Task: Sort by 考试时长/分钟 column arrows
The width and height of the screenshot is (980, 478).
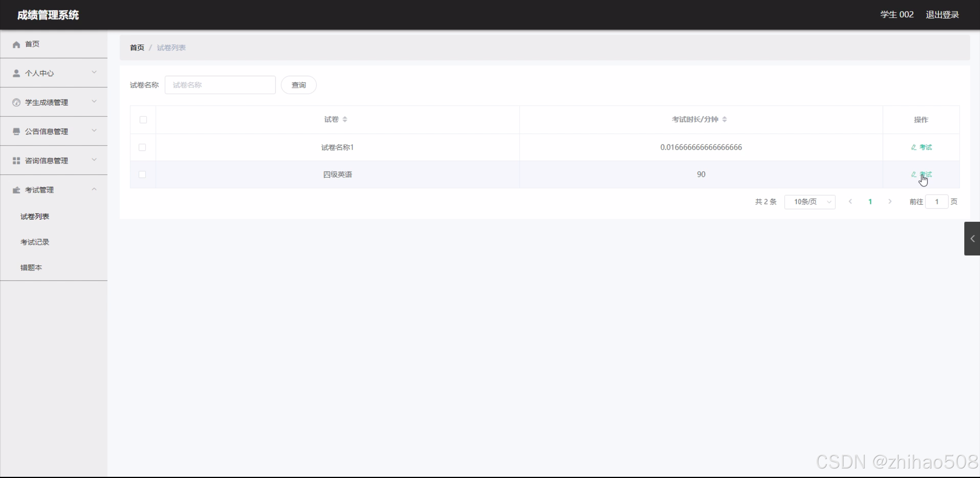Action: pyautogui.click(x=724, y=120)
